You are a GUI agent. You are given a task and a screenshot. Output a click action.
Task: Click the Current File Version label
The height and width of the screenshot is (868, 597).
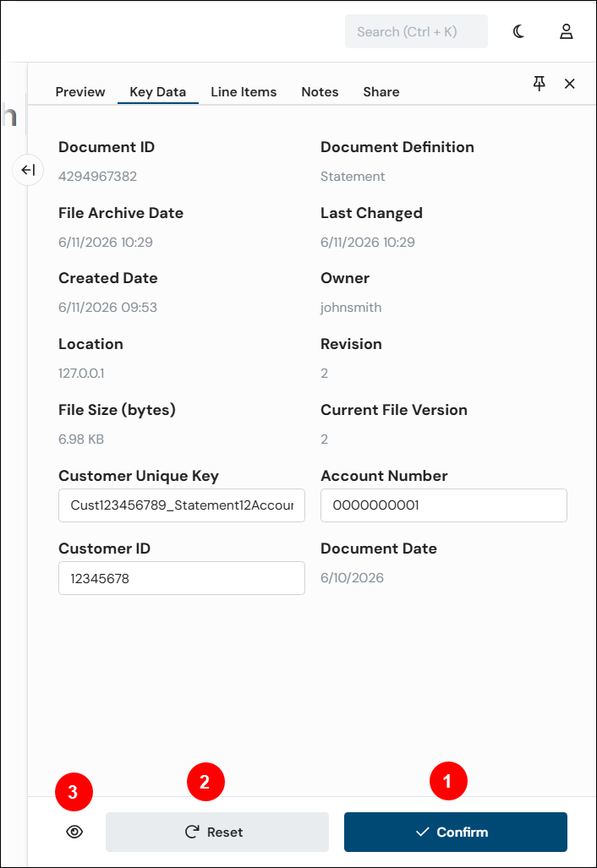(394, 410)
